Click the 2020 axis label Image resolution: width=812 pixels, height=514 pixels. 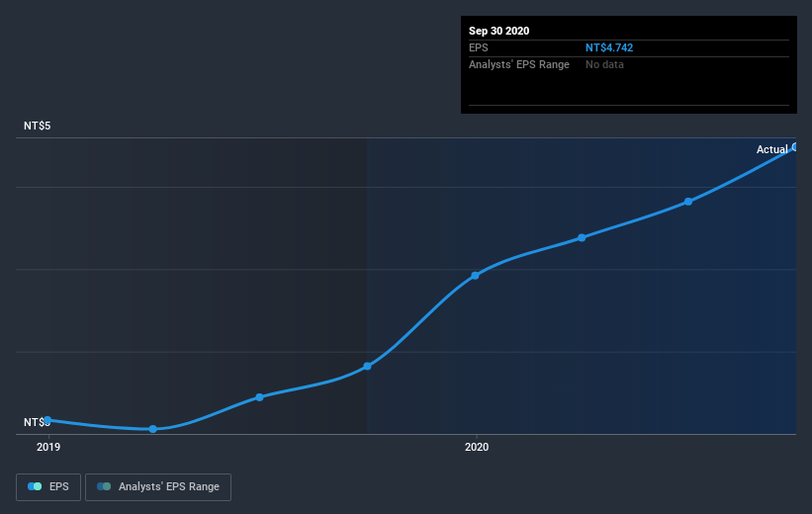[477, 447]
